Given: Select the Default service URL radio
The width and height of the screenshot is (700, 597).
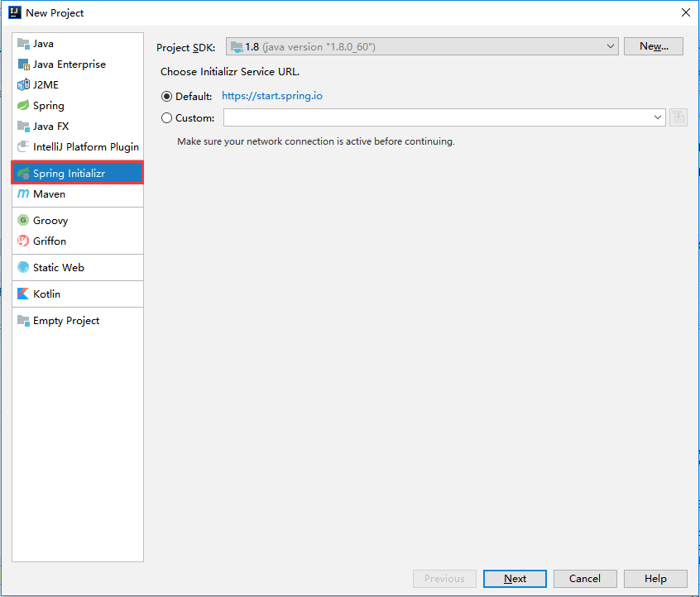Looking at the screenshot, I should point(166,97).
